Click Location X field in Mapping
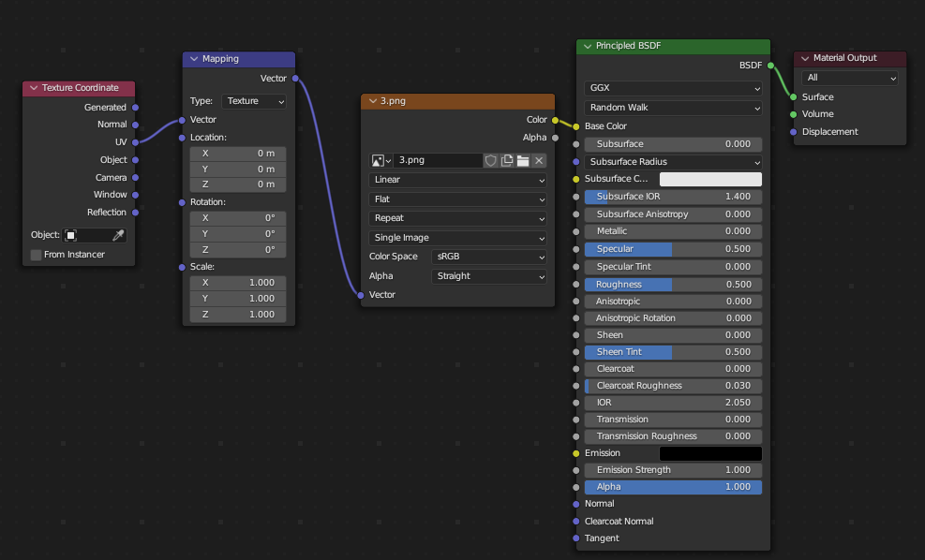This screenshot has height=560, width=925. [238, 154]
